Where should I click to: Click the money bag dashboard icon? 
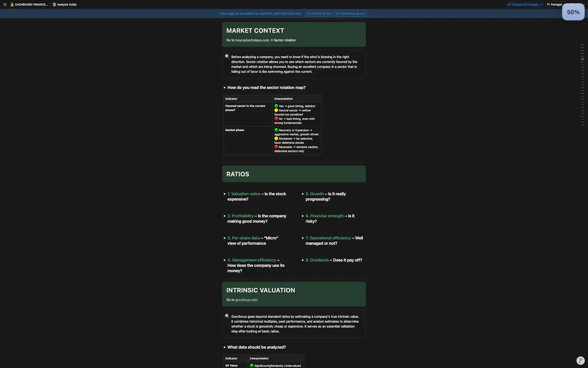pyautogui.click(x=12, y=4)
